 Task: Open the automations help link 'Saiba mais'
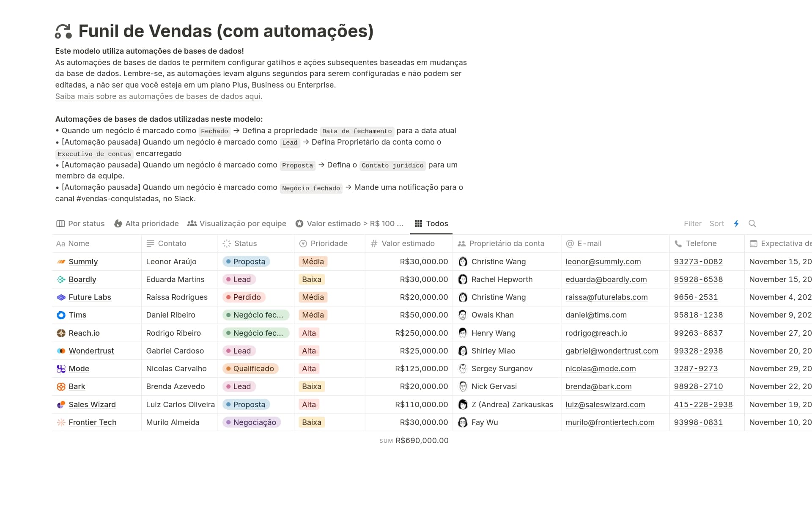point(159,96)
